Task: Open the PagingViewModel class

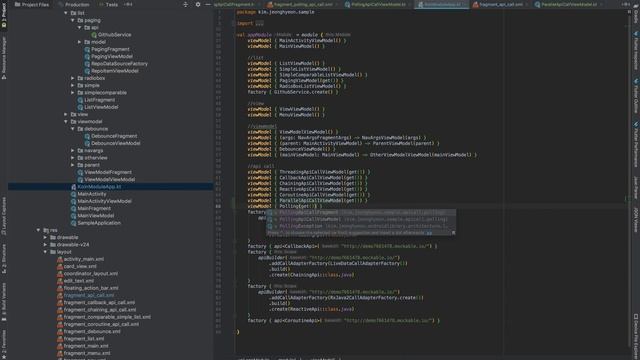Action: (x=108, y=56)
